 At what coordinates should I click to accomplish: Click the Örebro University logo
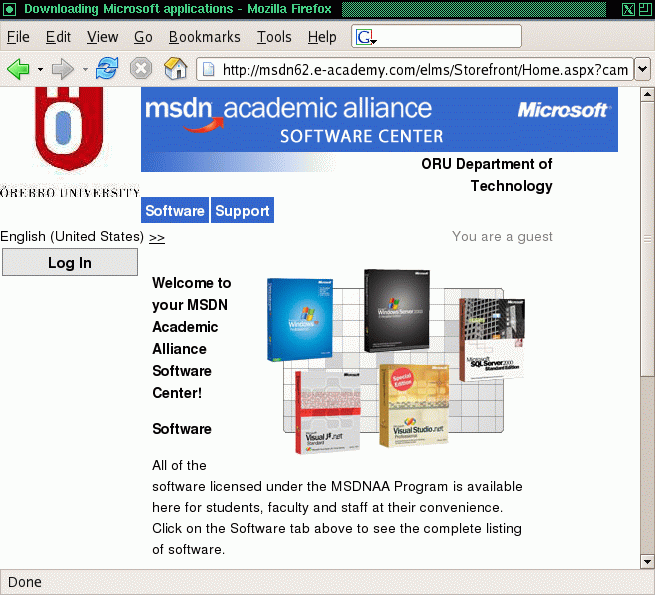coord(69,142)
